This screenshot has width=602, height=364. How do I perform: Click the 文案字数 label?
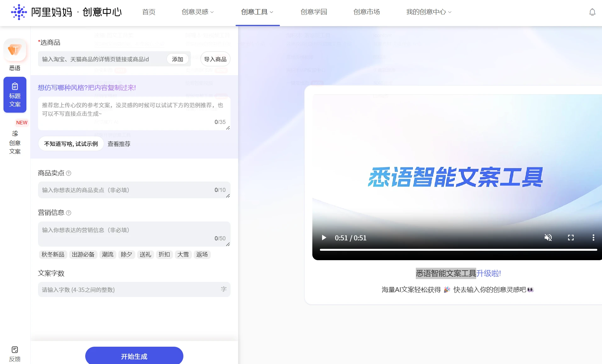[51, 273]
